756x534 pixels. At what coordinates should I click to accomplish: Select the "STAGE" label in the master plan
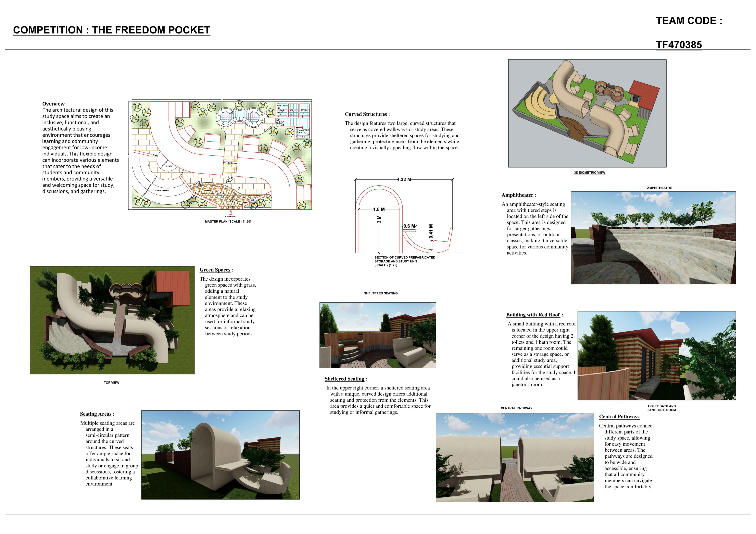coord(169,166)
